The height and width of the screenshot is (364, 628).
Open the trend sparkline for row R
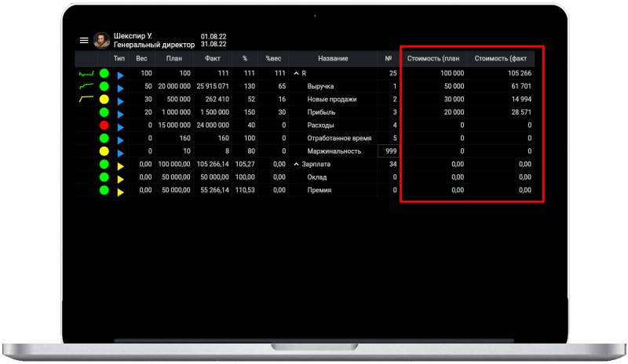click(x=86, y=74)
